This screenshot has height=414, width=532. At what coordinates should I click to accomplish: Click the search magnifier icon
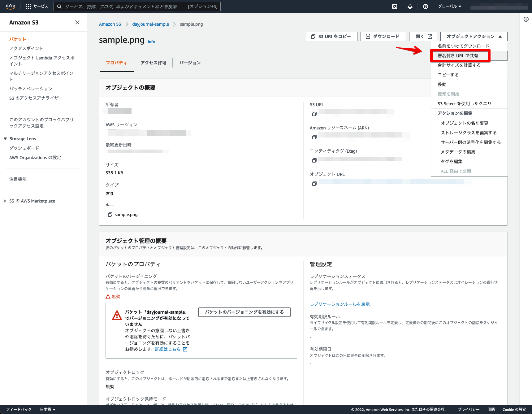[x=59, y=7]
